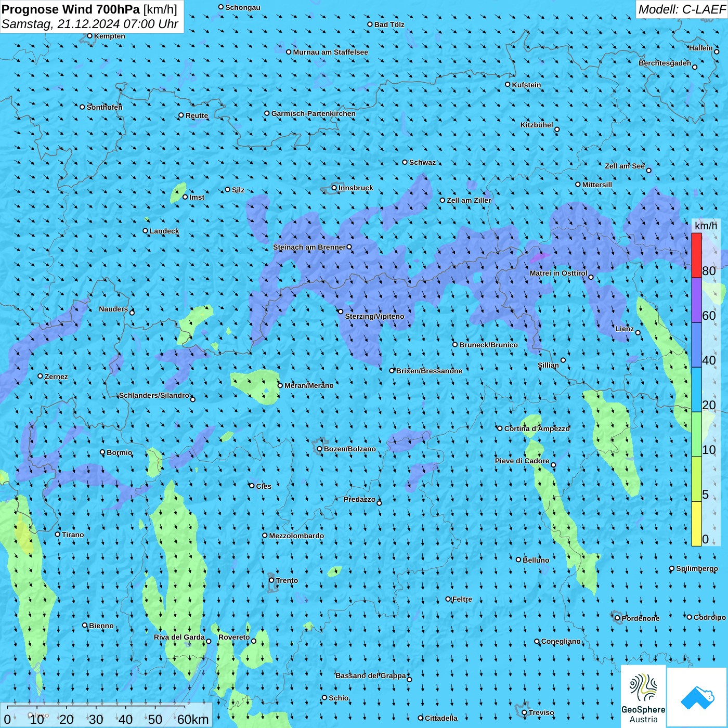
Task: Click the 'Zell am Ziller' label
Action: [469, 200]
